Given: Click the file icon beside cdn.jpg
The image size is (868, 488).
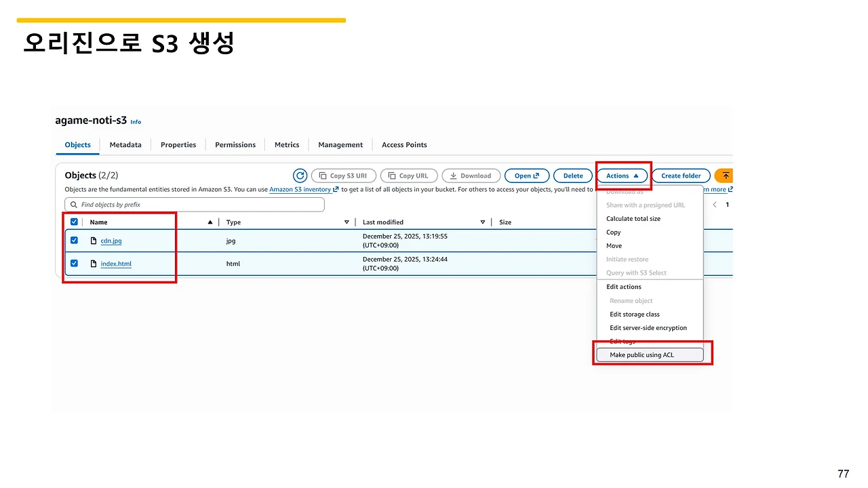Looking at the screenshot, I should click(94, 241).
